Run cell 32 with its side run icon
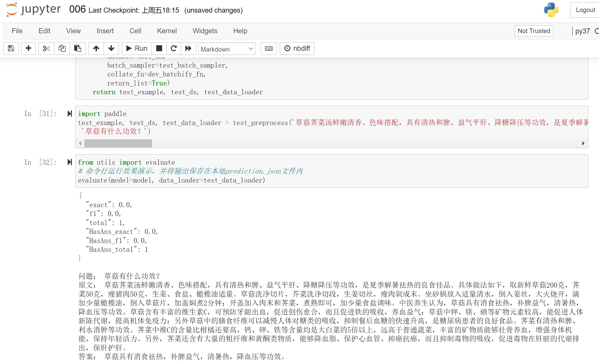This screenshot has height=364, width=599. click(70, 162)
